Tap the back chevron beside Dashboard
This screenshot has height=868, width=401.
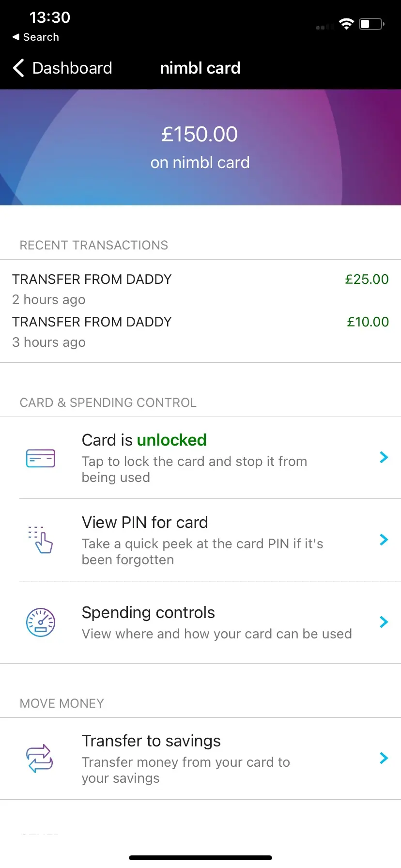18,68
